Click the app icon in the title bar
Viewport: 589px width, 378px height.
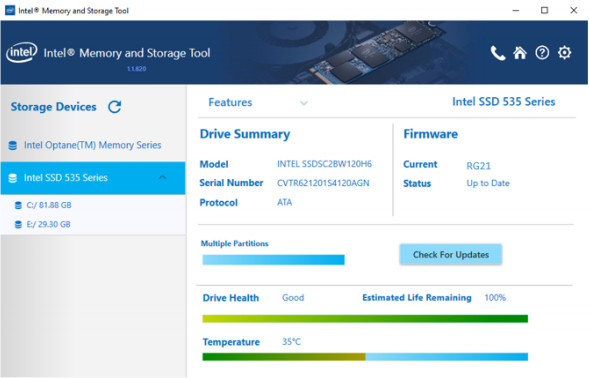[10, 10]
